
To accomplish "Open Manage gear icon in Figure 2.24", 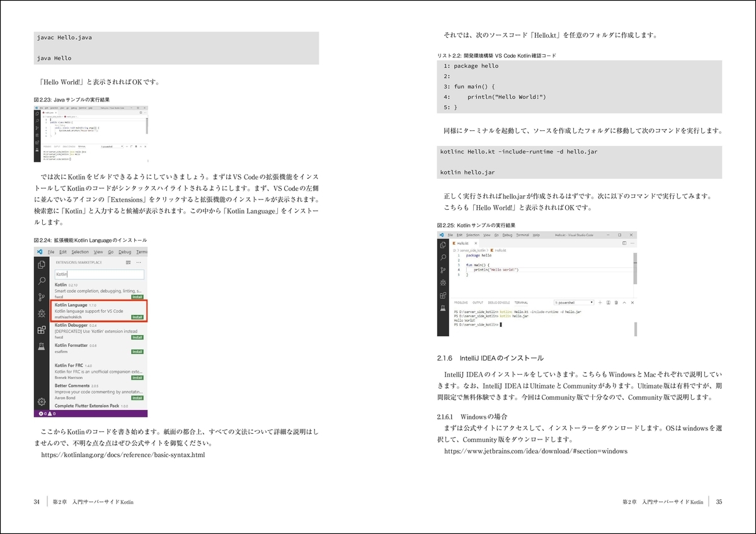I will (x=42, y=401).
